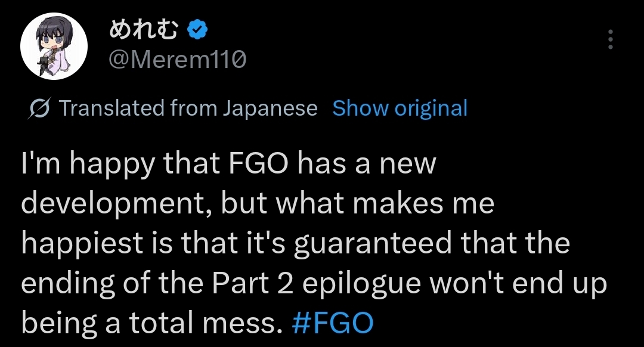Click the phrase "Part 2" in the tweet
The height and width of the screenshot is (347, 644).
(253, 284)
